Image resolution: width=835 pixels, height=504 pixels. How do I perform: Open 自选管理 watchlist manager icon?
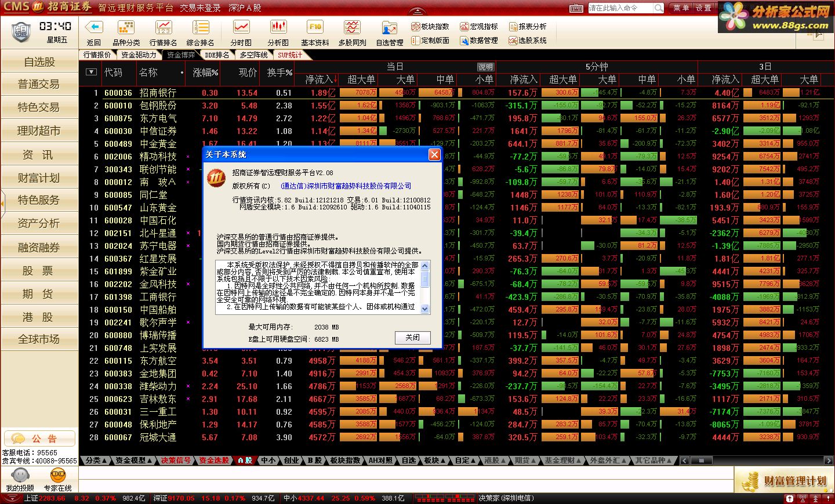coord(390,27)
